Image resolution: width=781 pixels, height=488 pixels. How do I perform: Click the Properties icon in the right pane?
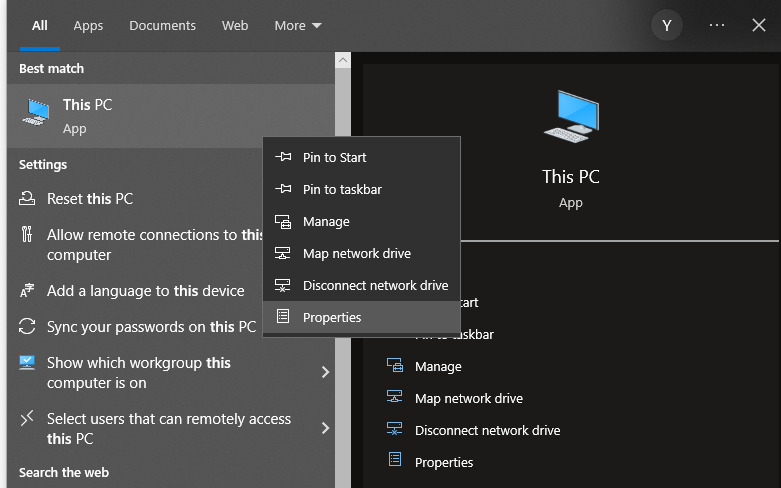pos(395,461)
